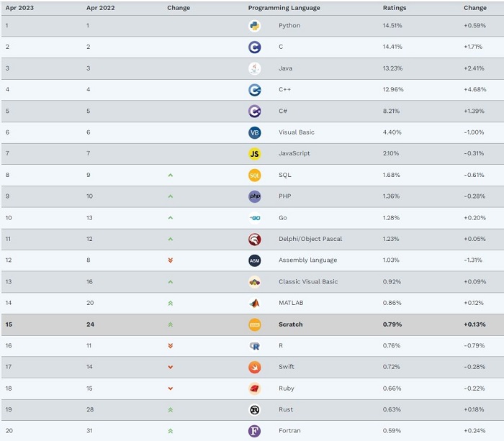The width and height of the screenshot is (504, 441).
Task: Click the MATLAB logo icon
Action: [255, 303]
